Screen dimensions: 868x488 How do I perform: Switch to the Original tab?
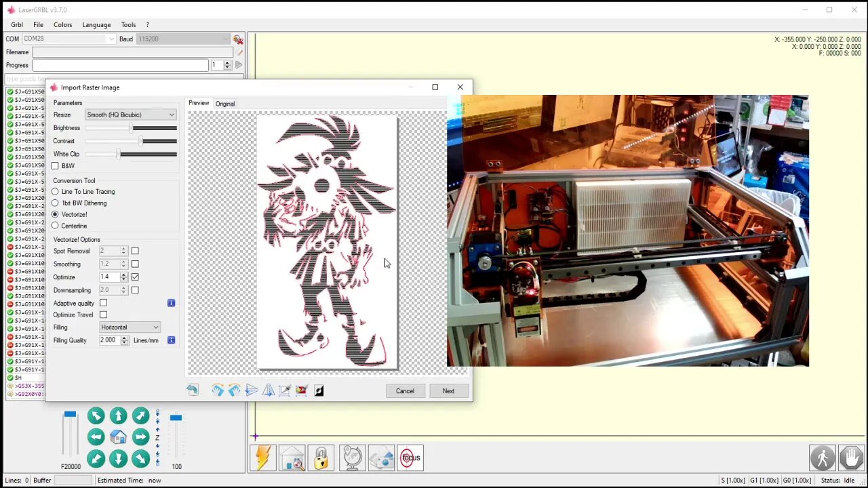tap(225, 104)
